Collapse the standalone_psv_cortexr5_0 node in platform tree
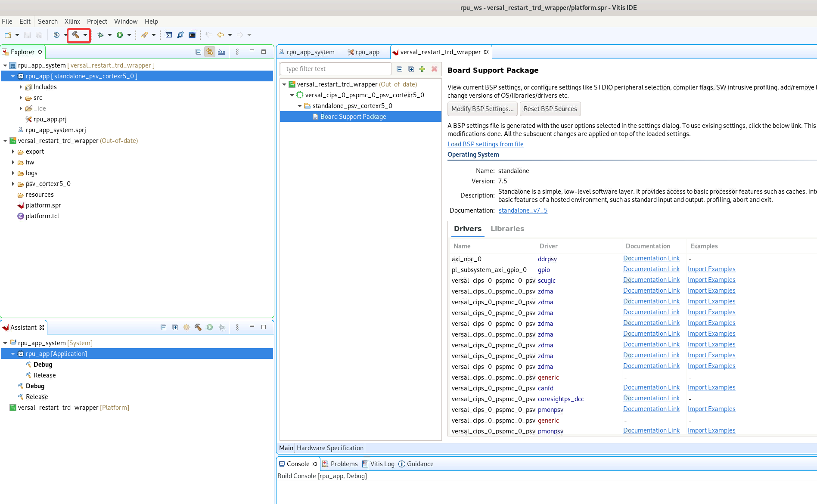 [300, 106]
